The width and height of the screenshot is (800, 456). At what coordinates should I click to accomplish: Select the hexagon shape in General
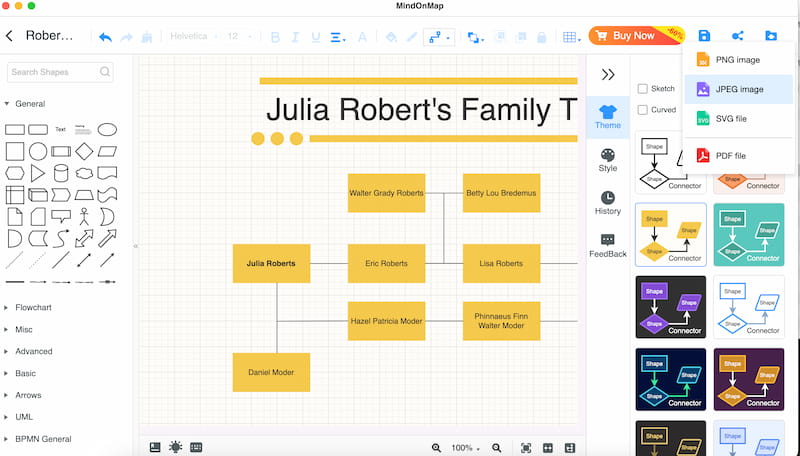click(15, 173)
